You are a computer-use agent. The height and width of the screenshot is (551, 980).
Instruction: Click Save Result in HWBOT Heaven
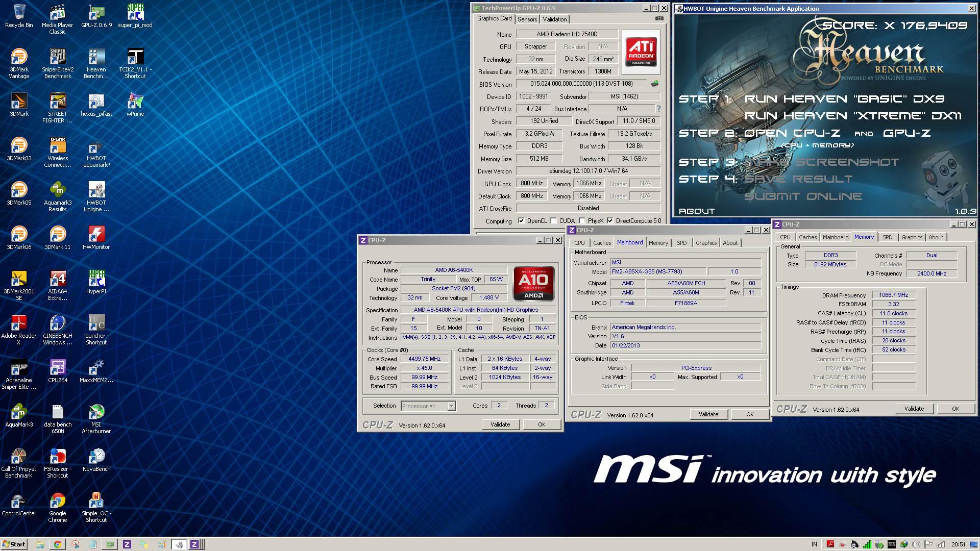(x=798, y=179)
